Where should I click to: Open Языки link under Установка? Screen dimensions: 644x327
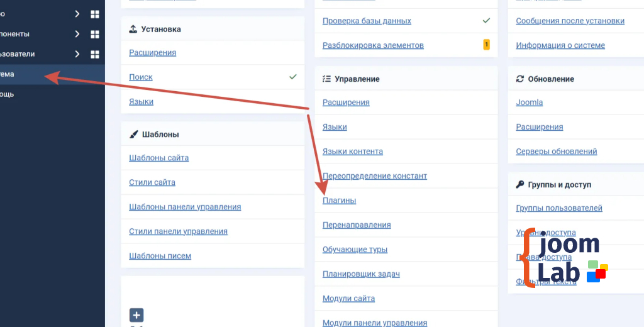click(x=141, y=102)
